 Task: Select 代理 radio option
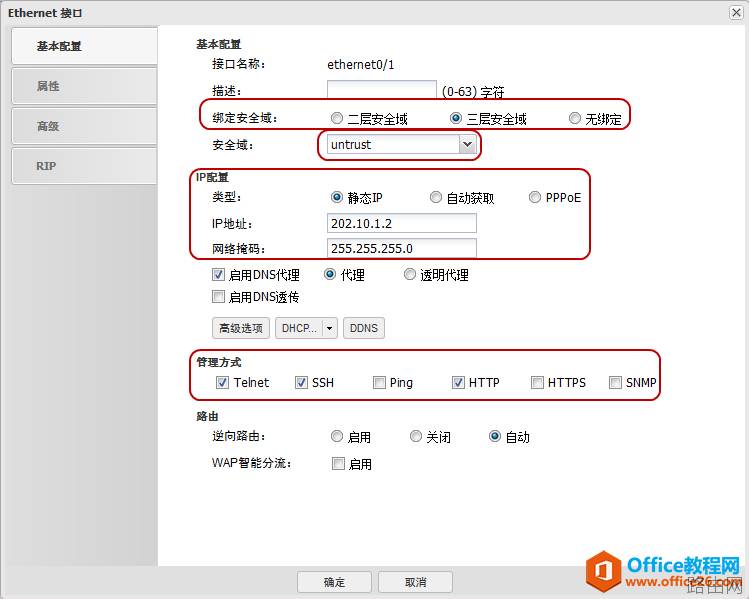(x=330, y=274)
